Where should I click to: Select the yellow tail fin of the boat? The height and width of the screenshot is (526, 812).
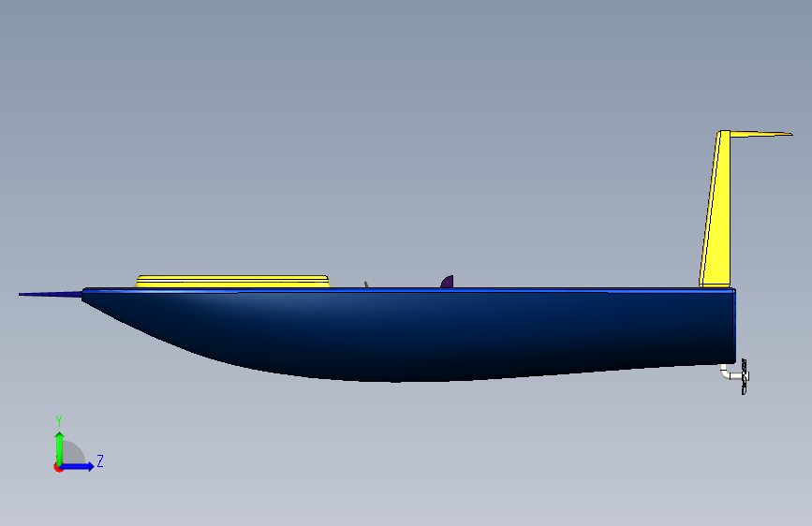coord(717,217)
